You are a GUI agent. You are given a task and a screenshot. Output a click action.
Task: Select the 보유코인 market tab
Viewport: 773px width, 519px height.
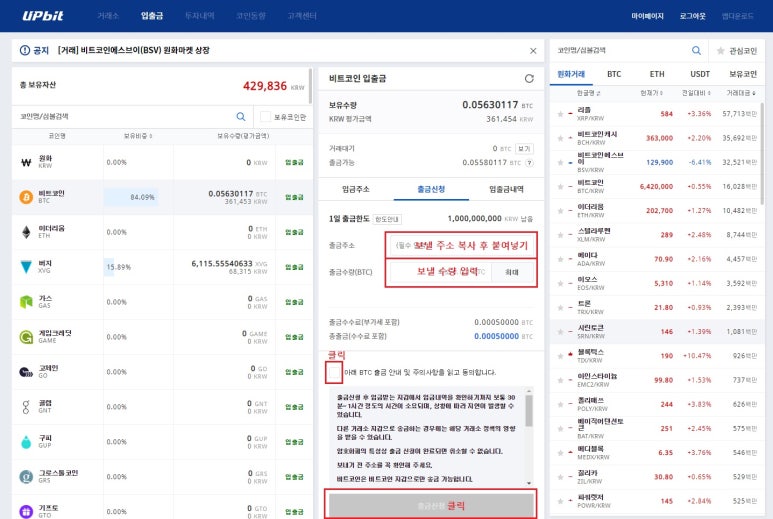pyautogui.click(x=743, y=74)
